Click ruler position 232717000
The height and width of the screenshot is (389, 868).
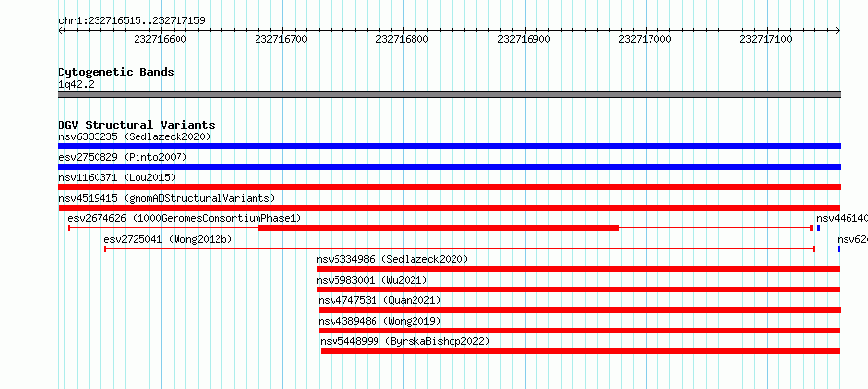coord(646,40)
